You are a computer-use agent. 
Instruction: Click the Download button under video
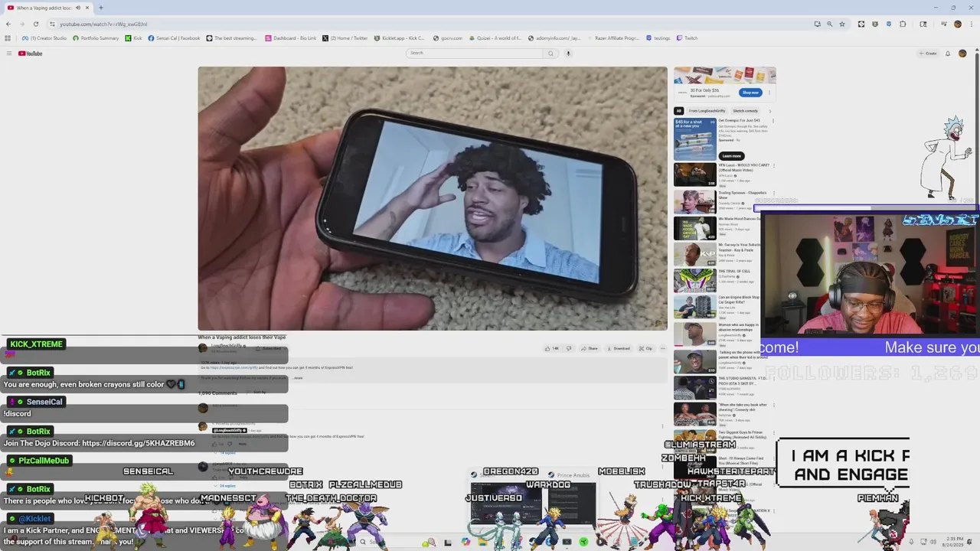tap(617, 348)
